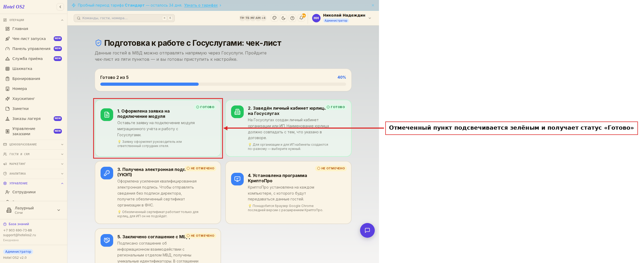Screen dimensions: 644x263
Task: Click the Хаускипинг sparkle icon
Action: coord(8,99)
